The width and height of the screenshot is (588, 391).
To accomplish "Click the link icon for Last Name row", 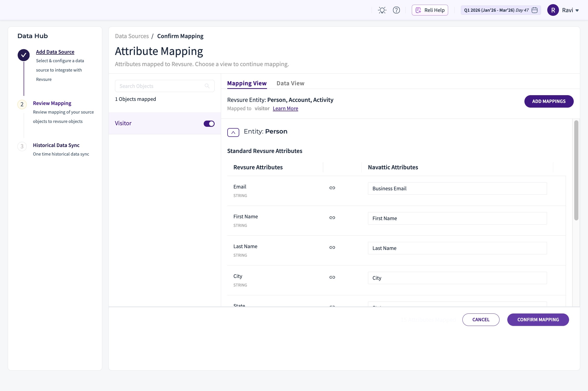I will tap(332, 247).
